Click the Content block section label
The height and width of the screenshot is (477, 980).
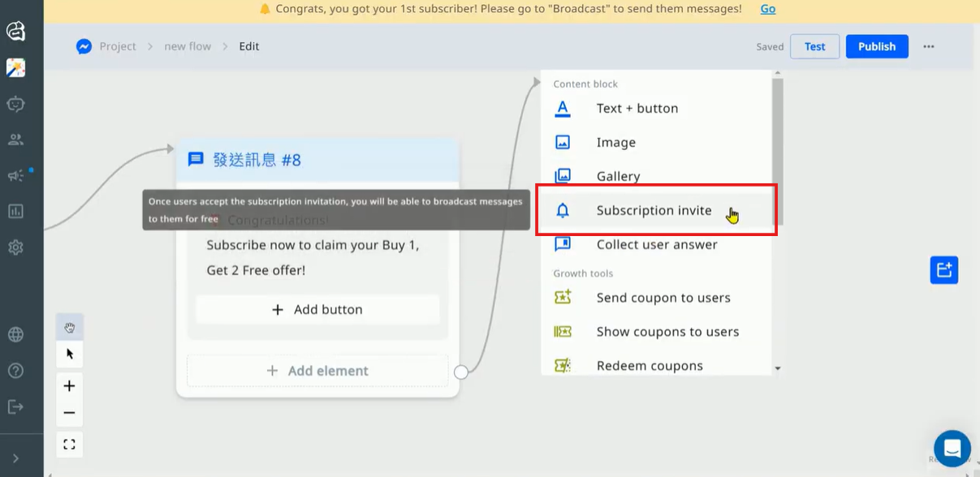click(585, 84)
